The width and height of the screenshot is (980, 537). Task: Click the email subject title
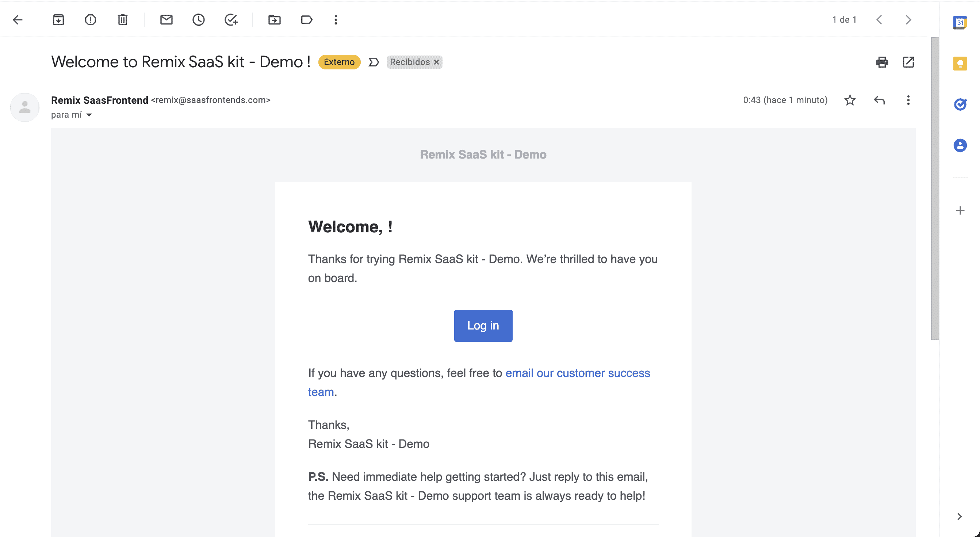point(181,62)
